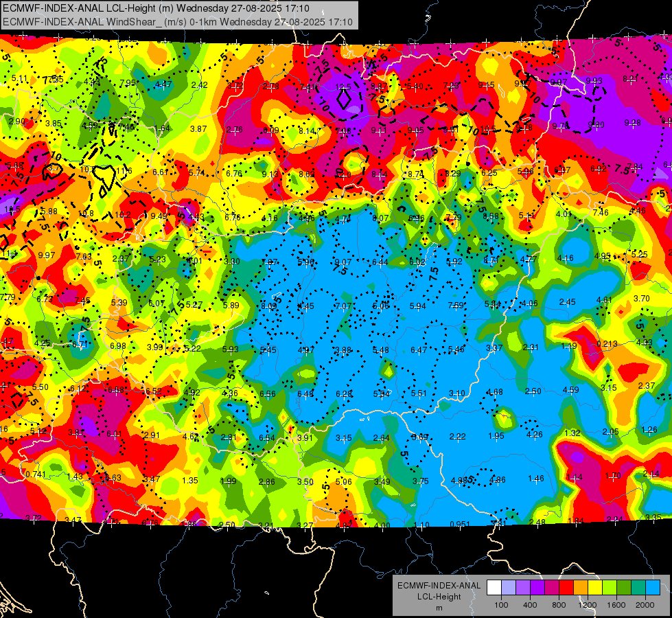Click the grid value 1.46
Viewport: 672px width, 618px height.
click(x=535, y=479)
